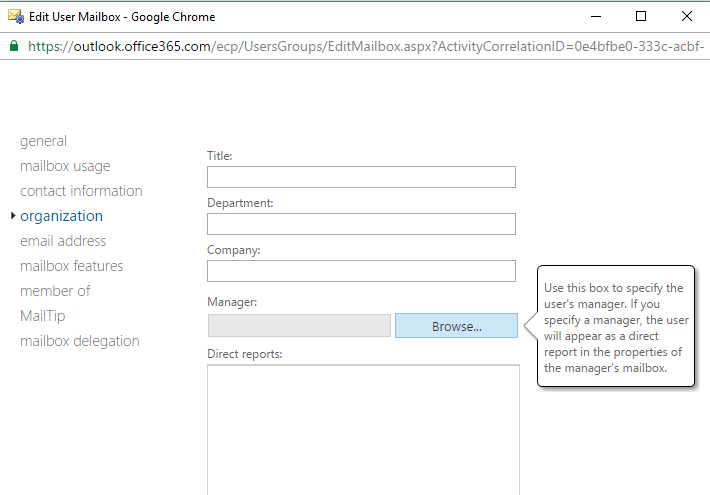Click inside the Direct reports list box
710x495 pixels.
(363, 425)
